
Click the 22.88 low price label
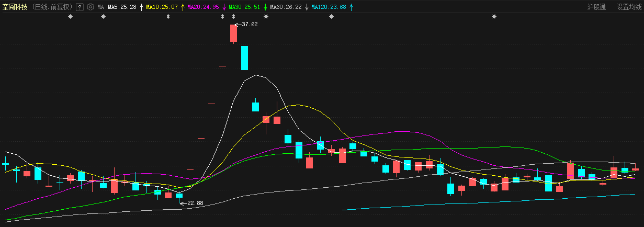[195, 203]
